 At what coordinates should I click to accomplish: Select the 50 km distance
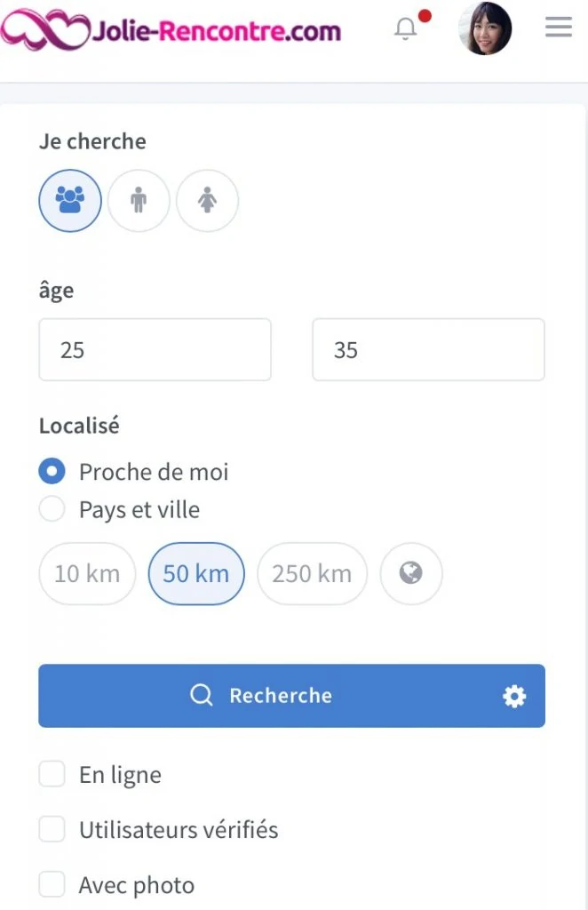196,573
